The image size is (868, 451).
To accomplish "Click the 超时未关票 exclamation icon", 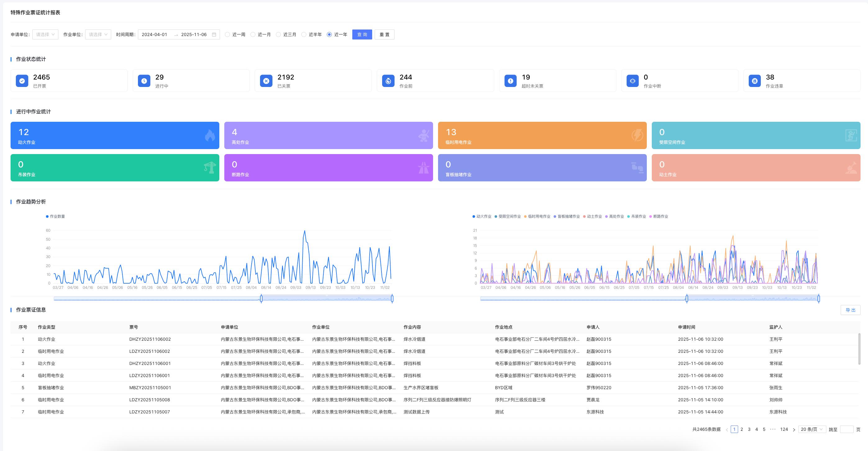I will (x=510, y=81).
